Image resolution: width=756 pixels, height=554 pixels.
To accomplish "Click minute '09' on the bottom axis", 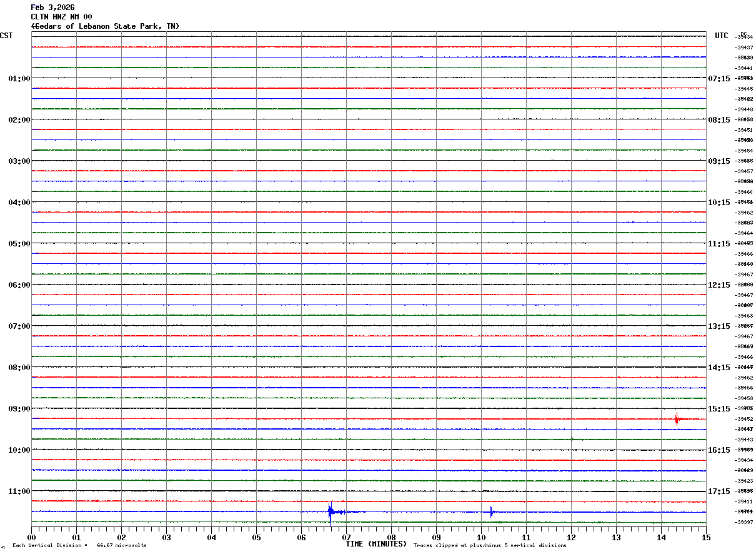I will tap(437, 537).
